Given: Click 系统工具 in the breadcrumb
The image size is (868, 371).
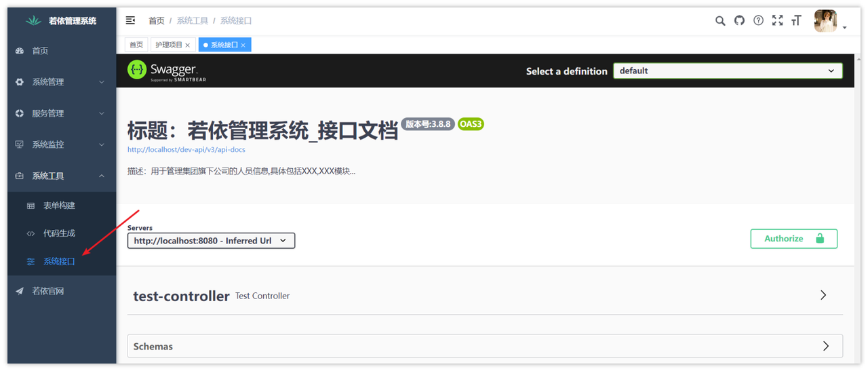Looking at the screenshot, I should tap(193, 21).
